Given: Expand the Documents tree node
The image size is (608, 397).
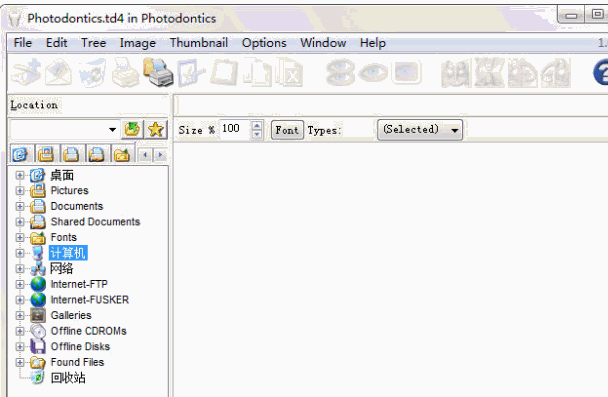Looking at the screenshot, I should click(x=20, y=206).
